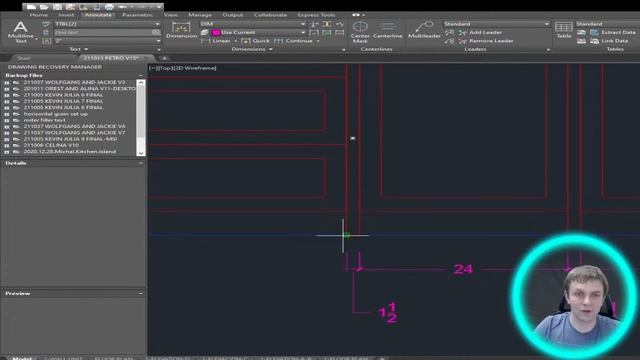640x360 pixels.
Task: Click the New file quick access icon
Action: click(31, 7)
